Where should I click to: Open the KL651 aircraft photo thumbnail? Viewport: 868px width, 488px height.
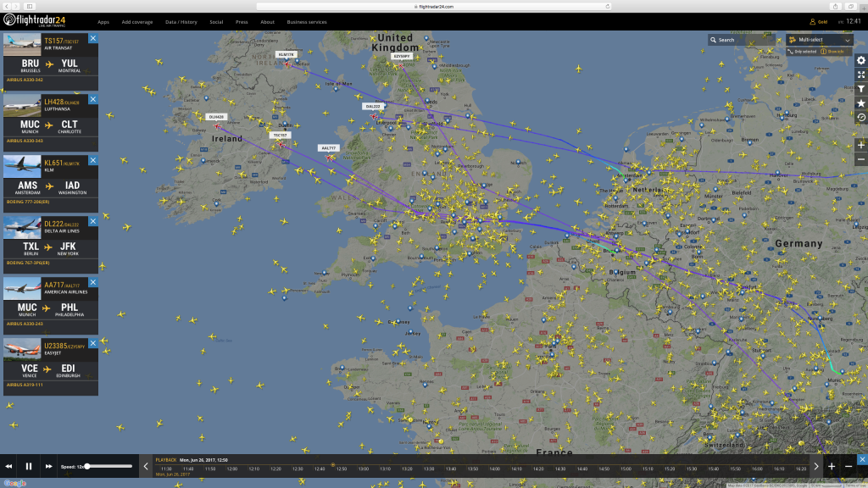(x=22, y=166)
